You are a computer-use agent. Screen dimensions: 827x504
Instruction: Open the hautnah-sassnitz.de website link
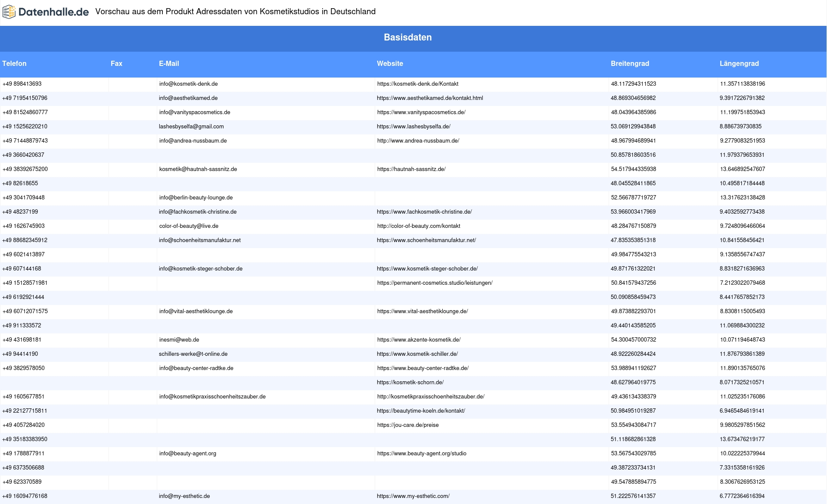(x=411, y=169)
